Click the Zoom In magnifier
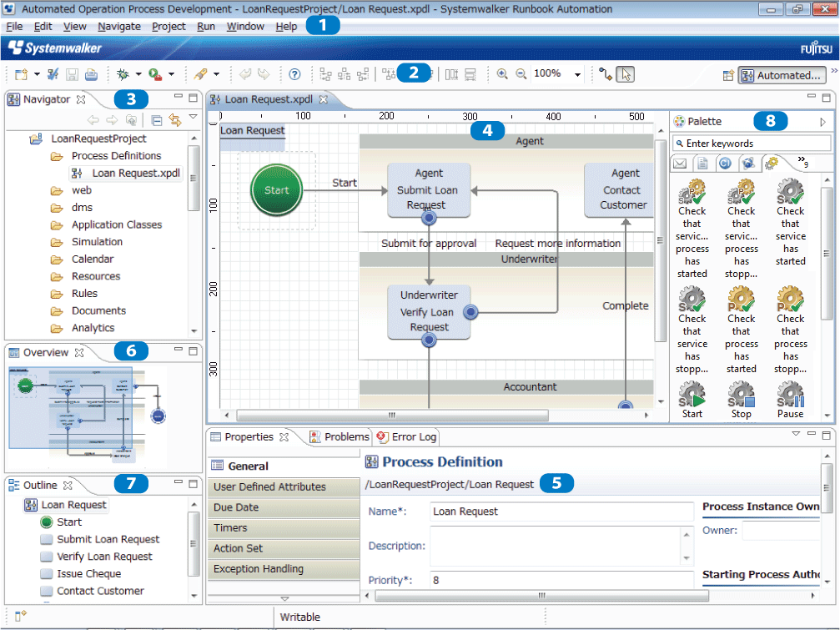This screenshot has height=630, width=840. click(502, 74)
